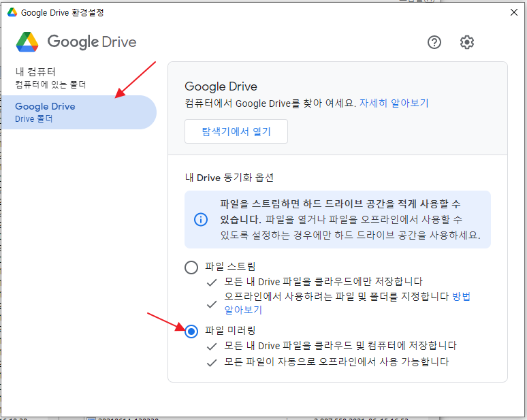Follow the 자세히 알아보기 link

coord(394,103)
